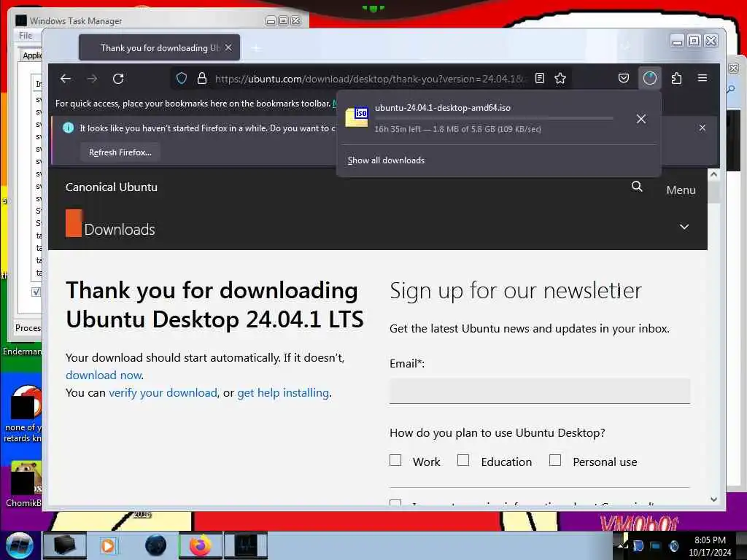Click the Refresh Firefox button
Viewport: 747px width, 560px height.
(x=120, y=152)
